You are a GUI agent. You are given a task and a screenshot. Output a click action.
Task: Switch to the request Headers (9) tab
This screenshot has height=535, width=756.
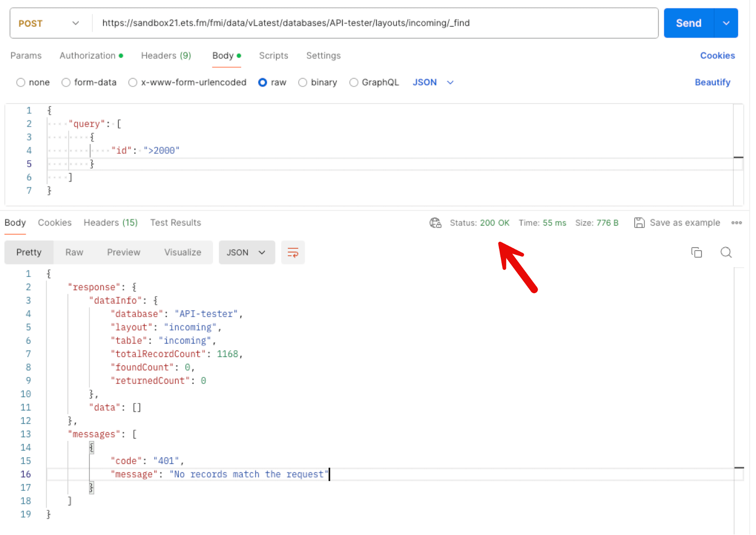(166, 56)
